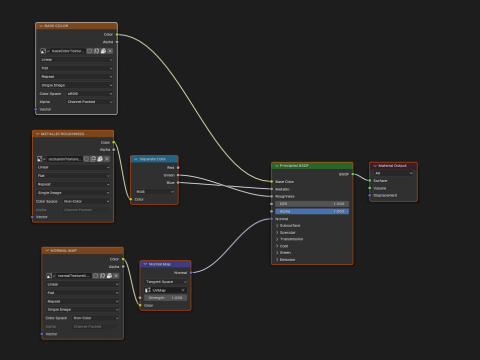Create new image in BASE COLOR node

point(96,51)
